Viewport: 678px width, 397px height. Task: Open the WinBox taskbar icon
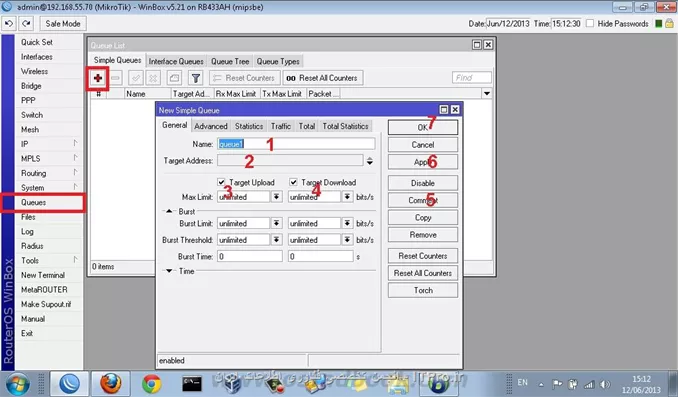tap(70, 384)
